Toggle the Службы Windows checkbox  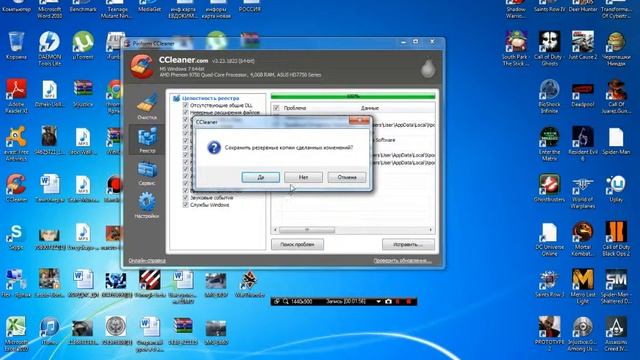click(x=186, y=205)
